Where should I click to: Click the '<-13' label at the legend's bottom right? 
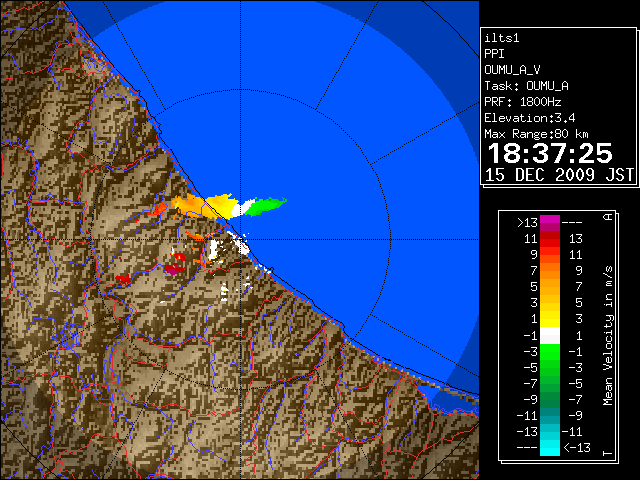577,447
